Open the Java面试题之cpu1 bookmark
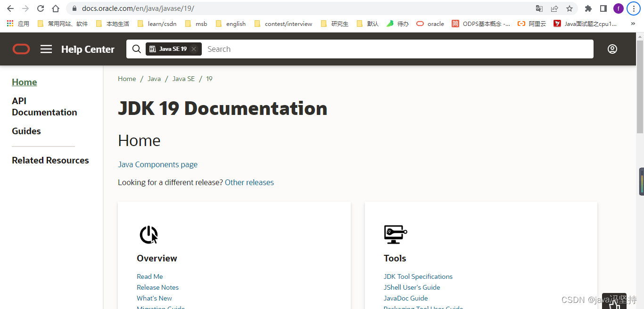 click(585, 24)
